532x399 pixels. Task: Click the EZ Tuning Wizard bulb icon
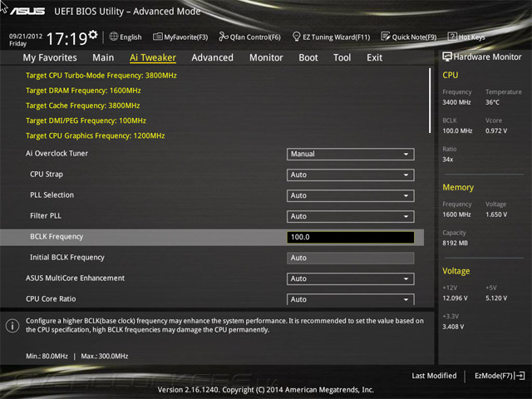tap(296, 37)
